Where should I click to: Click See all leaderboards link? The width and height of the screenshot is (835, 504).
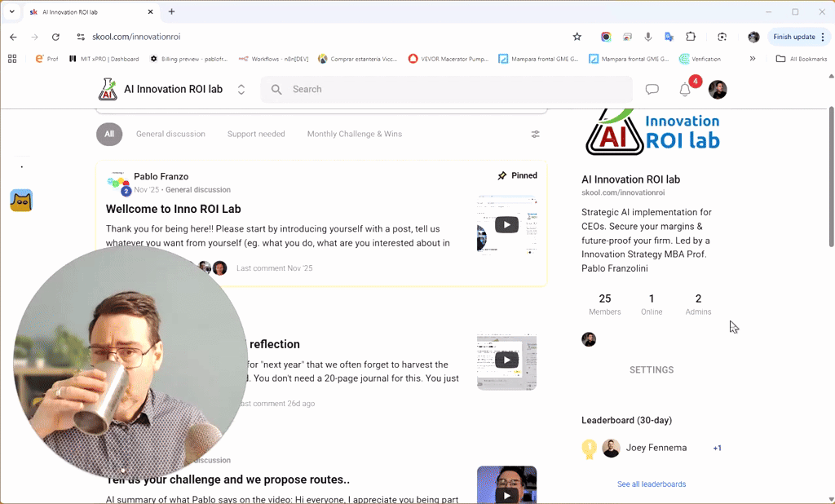point(652,484)
